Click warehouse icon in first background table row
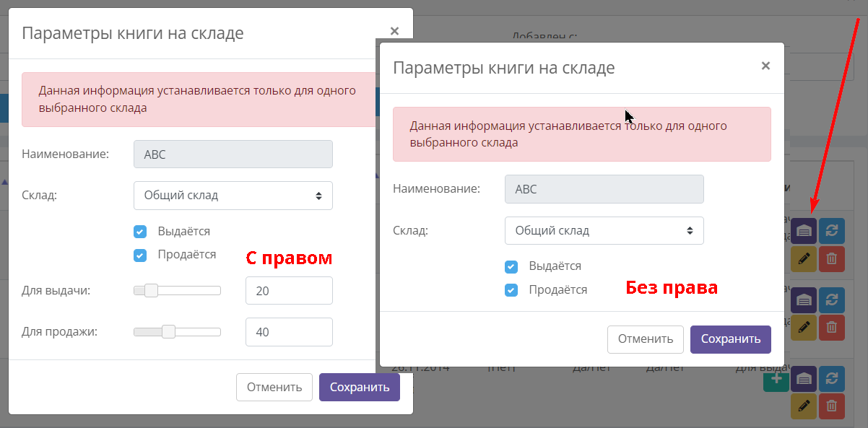 pyautogui.click(x=804, y=231)
